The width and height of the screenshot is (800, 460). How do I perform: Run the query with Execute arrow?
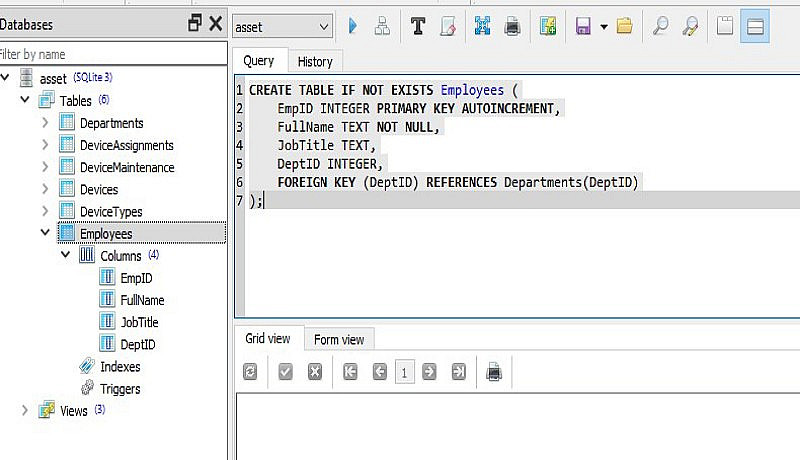click(x=353, y=25)
